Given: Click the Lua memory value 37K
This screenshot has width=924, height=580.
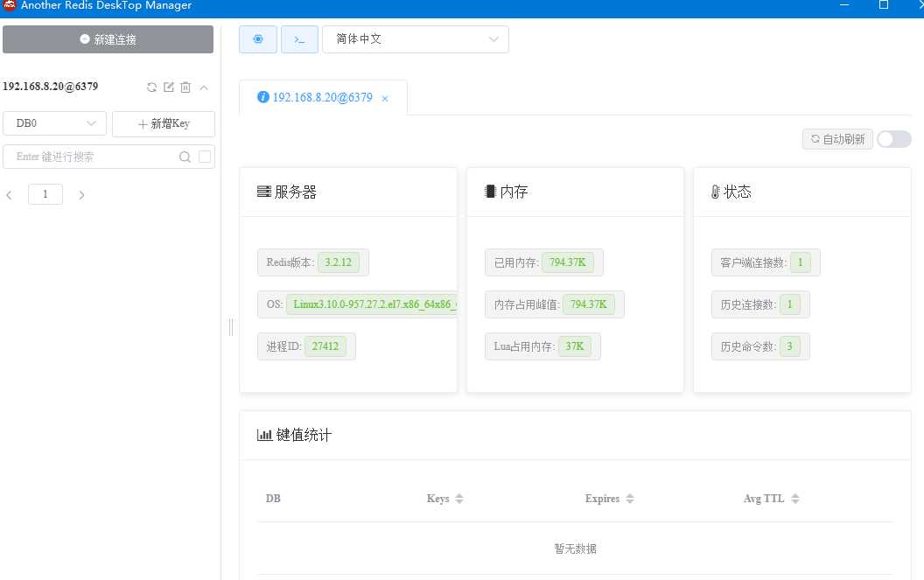Looking at the screenshot, I should [575, 346].
